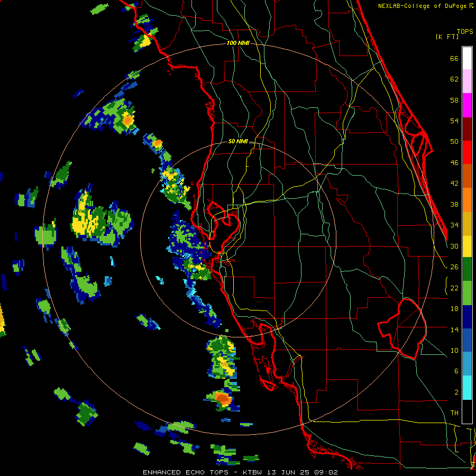
Task: Pick the navy blue legend segment
Action: click(x=467, y=317)
